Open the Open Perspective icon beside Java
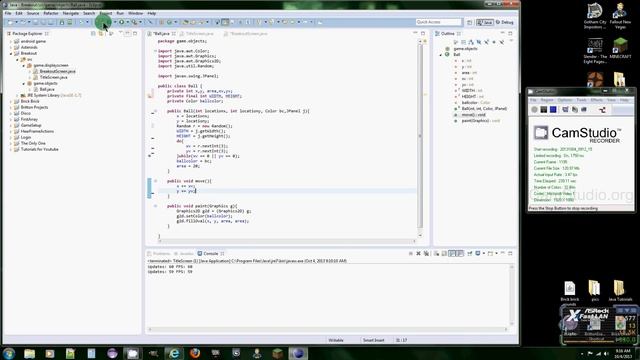The image size is (640, 360). tap(469, 22)
